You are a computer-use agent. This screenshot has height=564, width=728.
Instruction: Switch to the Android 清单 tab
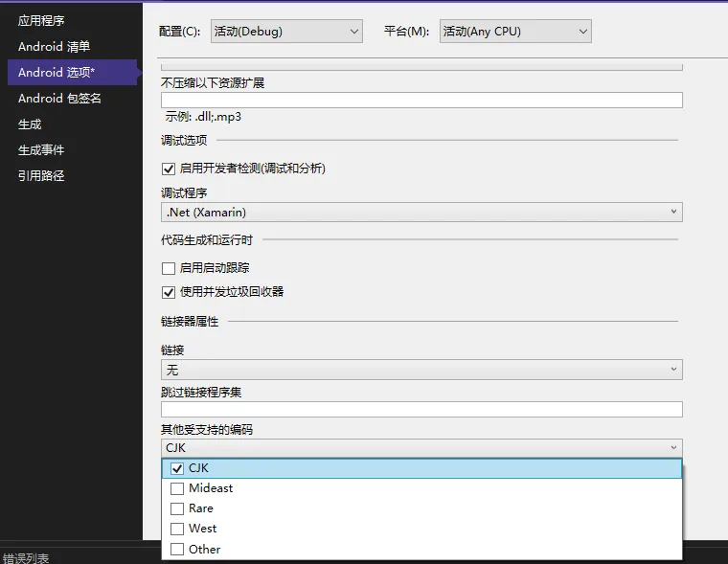[x=54, y=46]
